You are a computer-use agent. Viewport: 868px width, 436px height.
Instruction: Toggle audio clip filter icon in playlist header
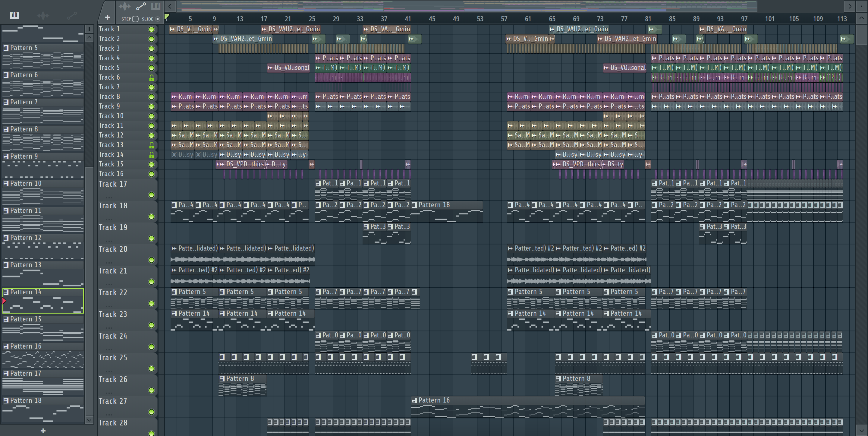tap(125, 6)
